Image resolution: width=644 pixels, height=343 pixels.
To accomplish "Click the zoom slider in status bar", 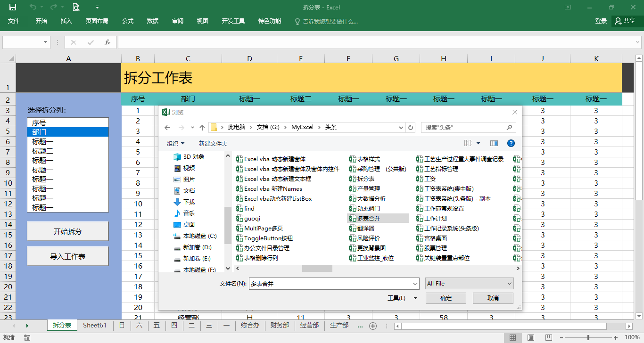I will [x=588, y=337].
